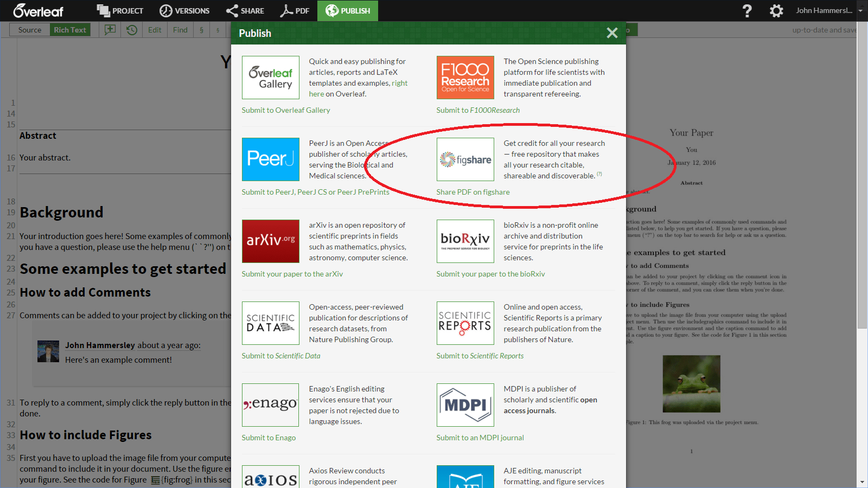Click the 'How to add Comments' heading
The image size is (868, 488).
[85, 292]
